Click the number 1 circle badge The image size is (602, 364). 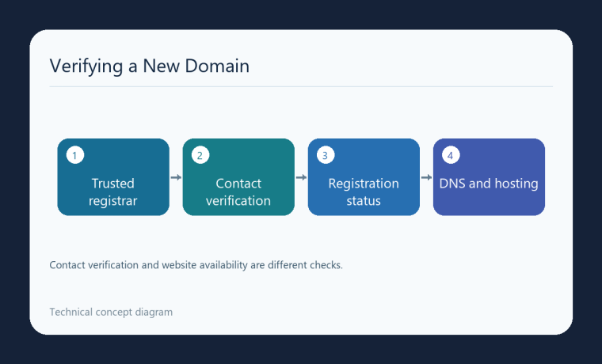click(75, 155)
